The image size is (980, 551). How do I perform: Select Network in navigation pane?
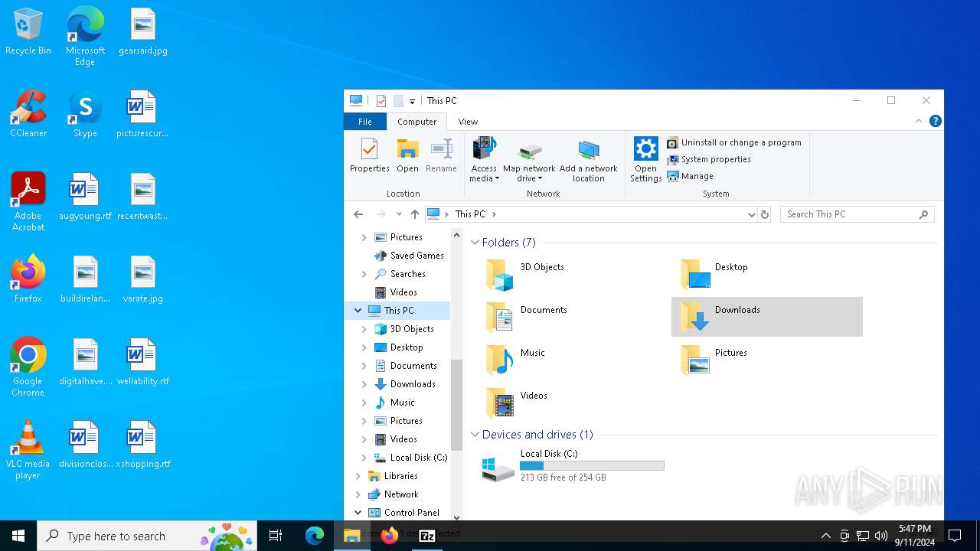tap(393, 494)
